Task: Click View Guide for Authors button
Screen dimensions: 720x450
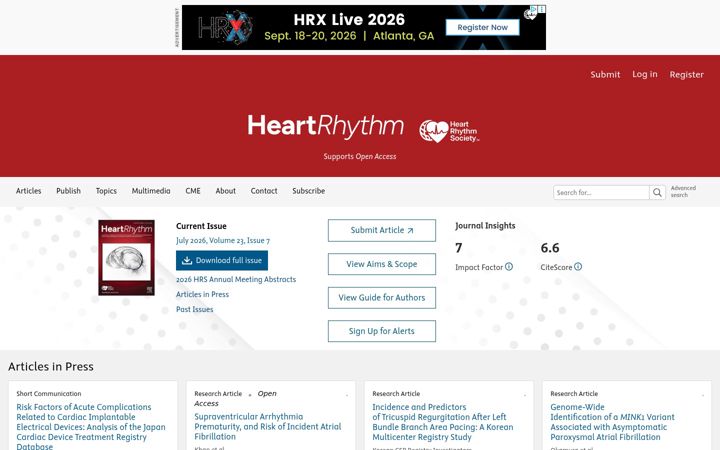Action: [382, 298]
